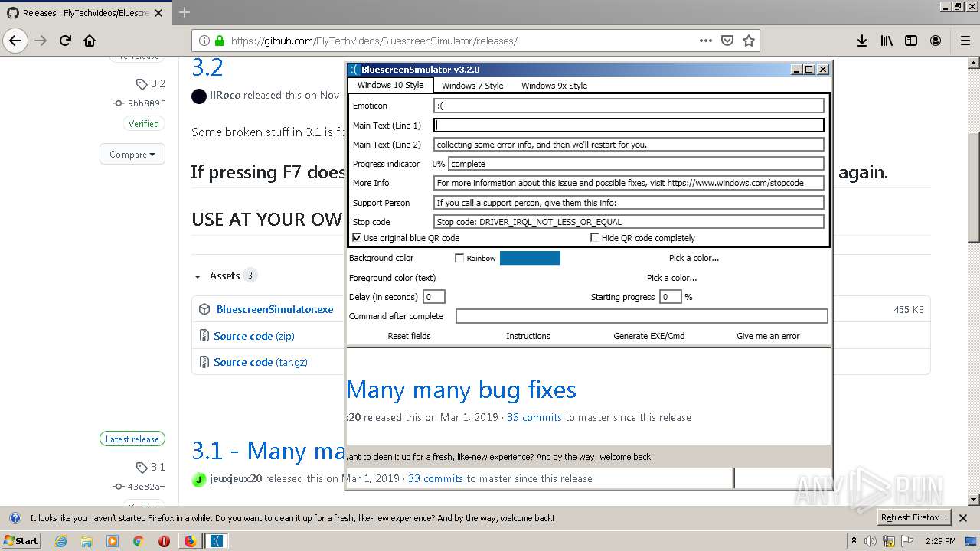Switch to Windows 10 Style tab

(390, 85)
